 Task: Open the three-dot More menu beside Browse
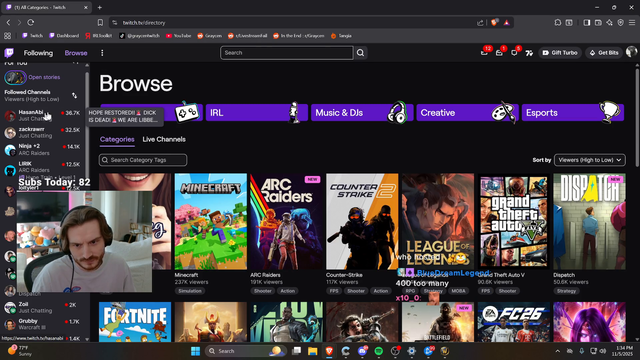coord(102,53)
